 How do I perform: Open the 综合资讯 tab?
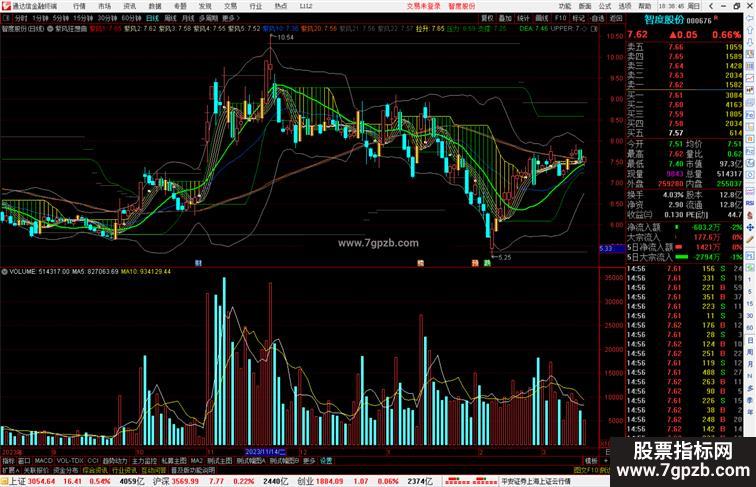[95, 470]
